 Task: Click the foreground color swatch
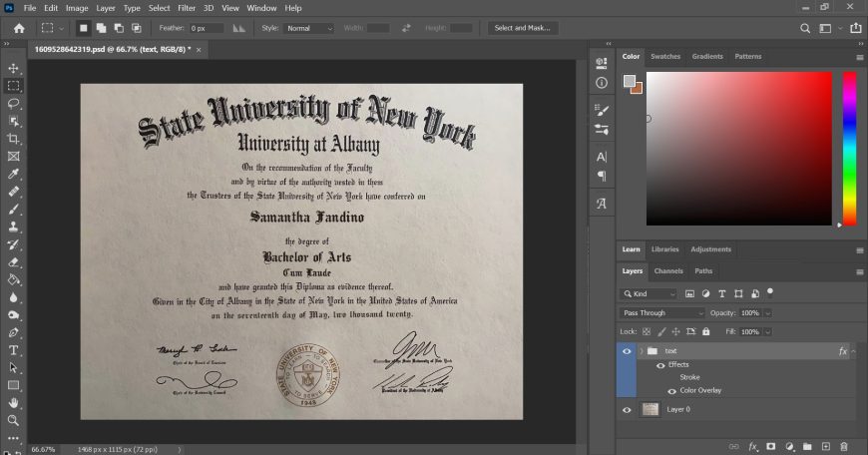630,81
